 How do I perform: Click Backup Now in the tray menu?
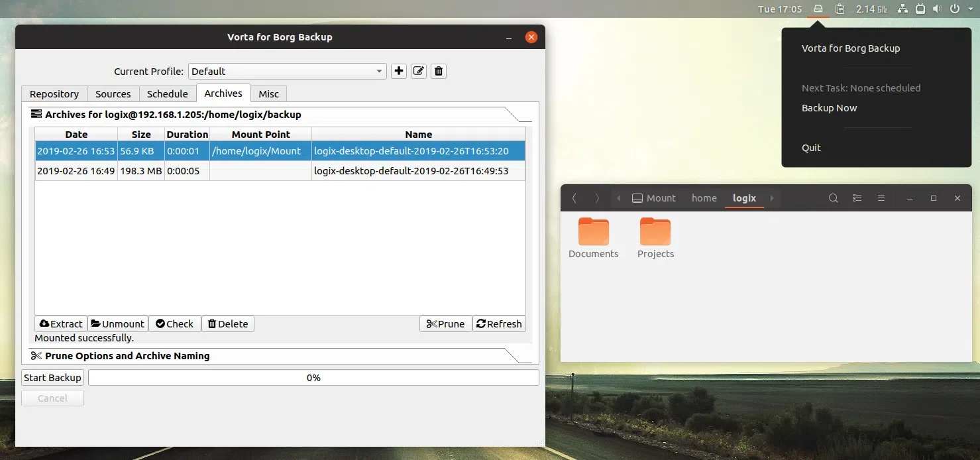[829, 107]
